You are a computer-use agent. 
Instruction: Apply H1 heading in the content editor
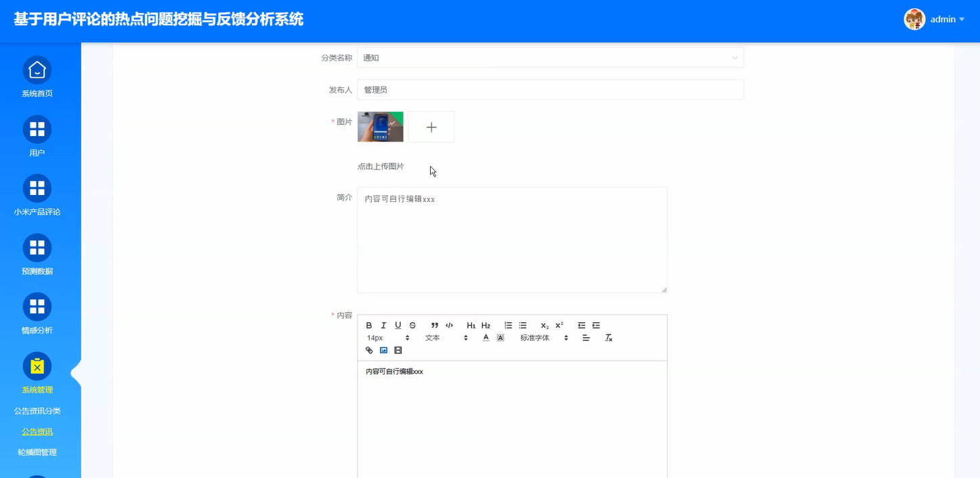tap(471, 325)
